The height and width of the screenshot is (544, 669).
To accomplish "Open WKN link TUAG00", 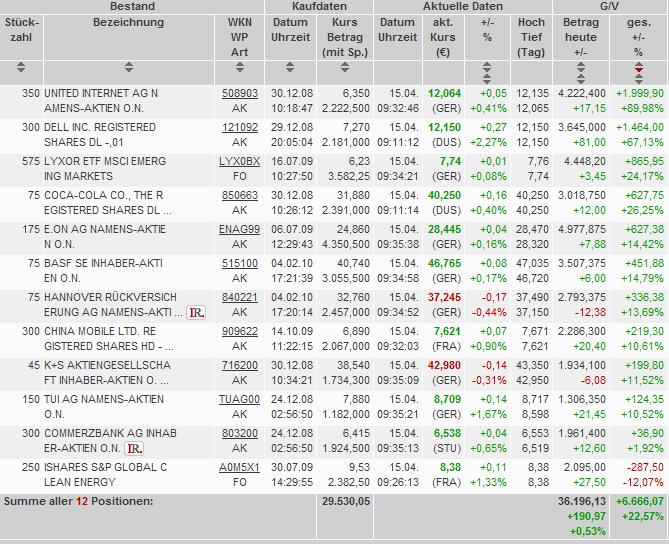I will click(x=240, y=399).
